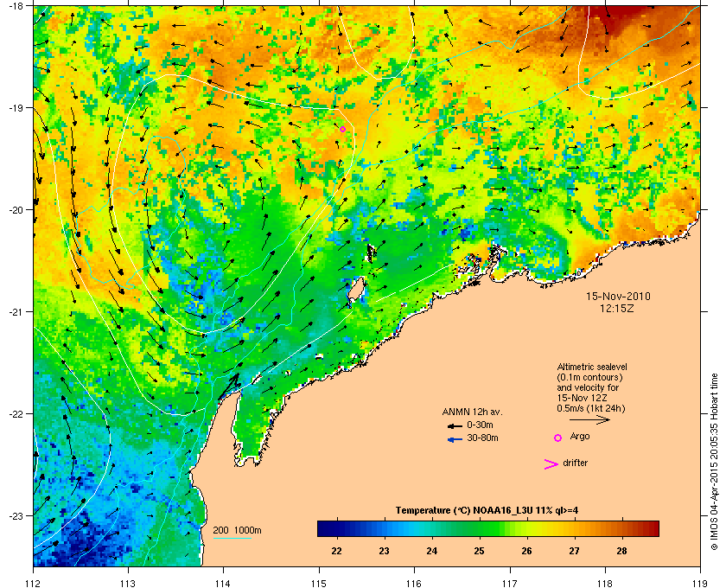Click the colorbar tick label 28
This screenshot has width=726, height=588.
pos(621,551)
